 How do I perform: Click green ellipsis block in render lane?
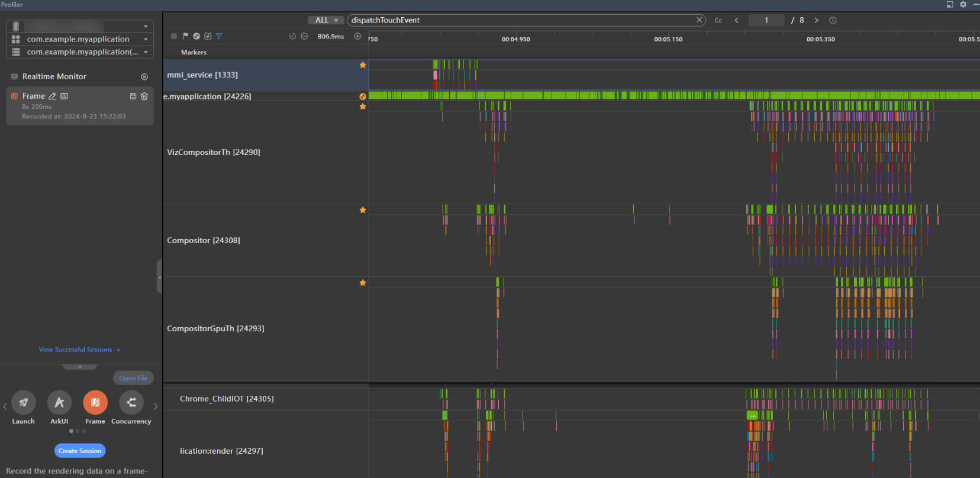click(753, 415)
